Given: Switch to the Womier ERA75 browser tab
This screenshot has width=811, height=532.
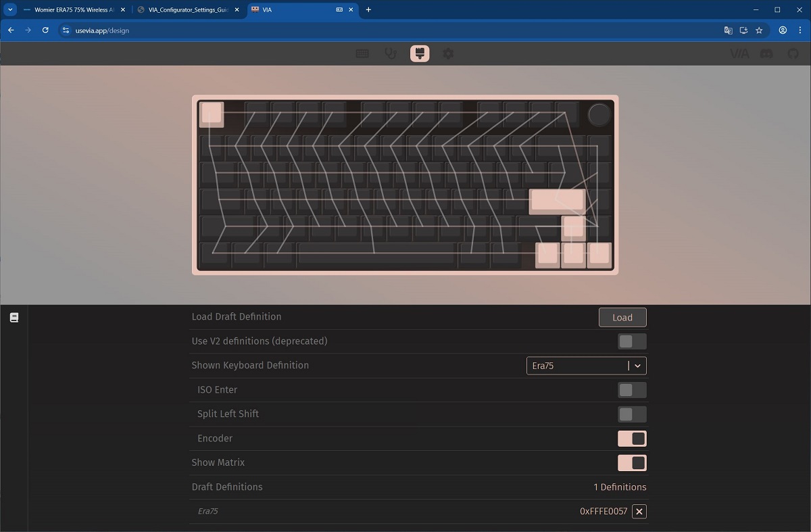Looking at the screenshot, I should pos(74,10).
